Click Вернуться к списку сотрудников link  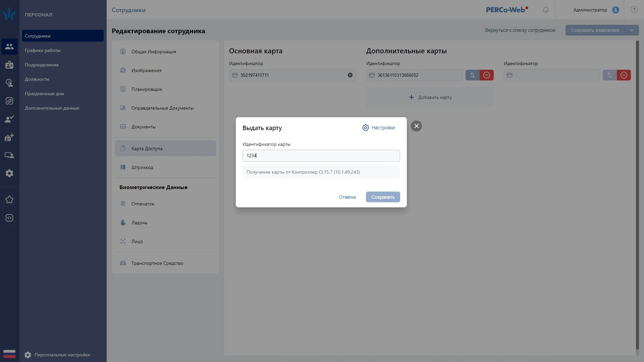coord(520,30)
